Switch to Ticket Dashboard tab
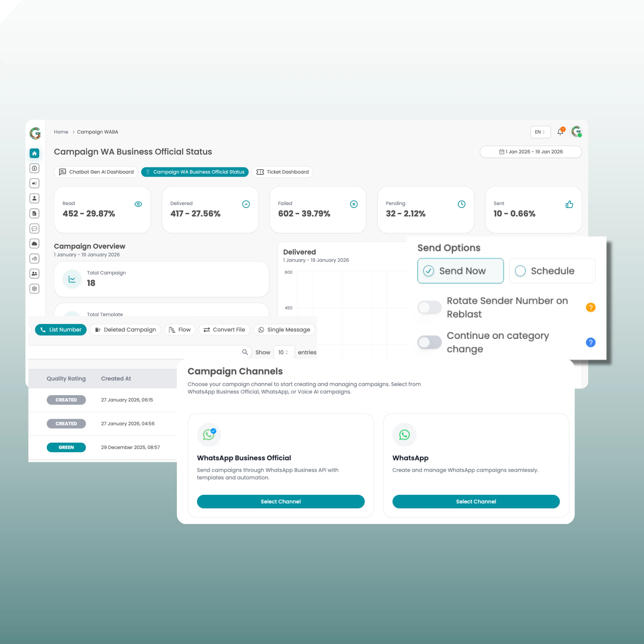Image resolution: width=644 pixels, height=644 pixels. pyautogui.click(x=282, y=172)
